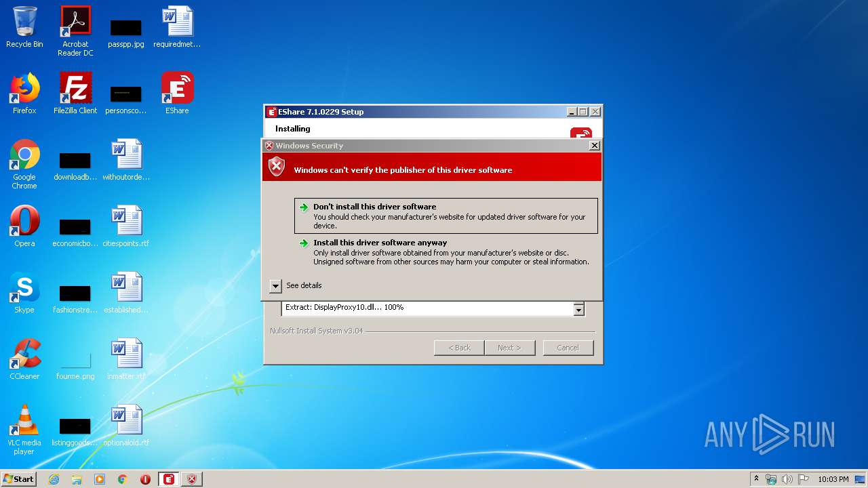Image resolution: width=868 pixels, height=488 pixels.
Task: Open VLC media player shortcut
Action: [24, 430]
